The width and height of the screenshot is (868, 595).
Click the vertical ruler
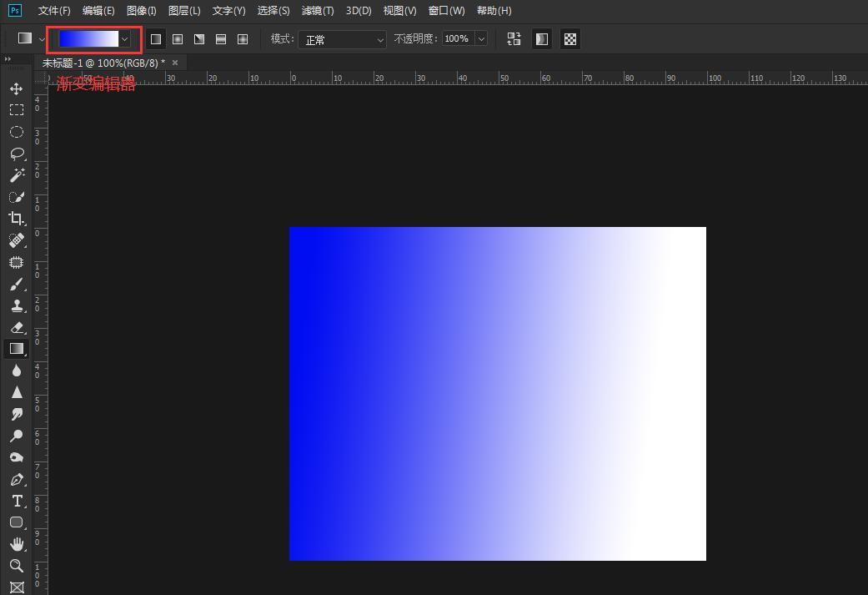tap(40, 340)
